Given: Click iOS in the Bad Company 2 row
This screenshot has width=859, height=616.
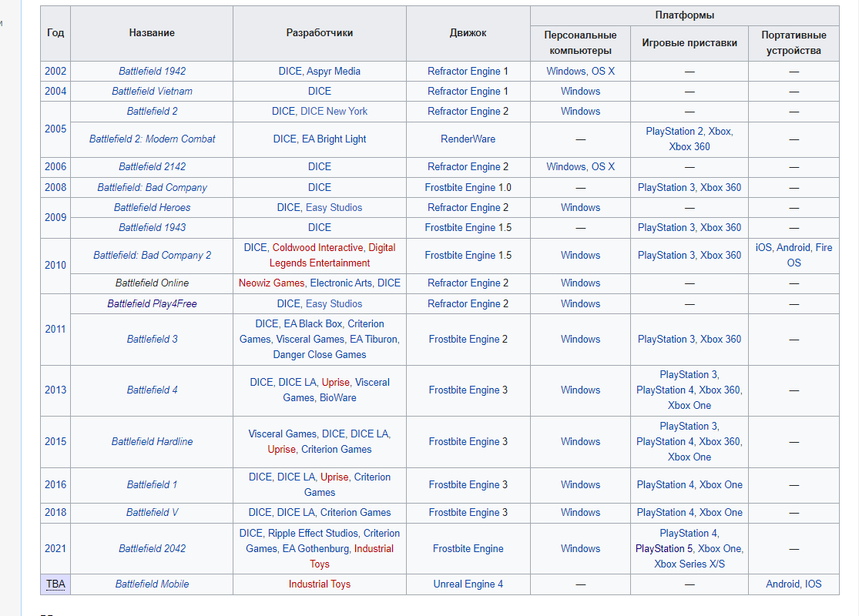Looking at the screenshot, I should pyautogui.click(x=763, y=247).
